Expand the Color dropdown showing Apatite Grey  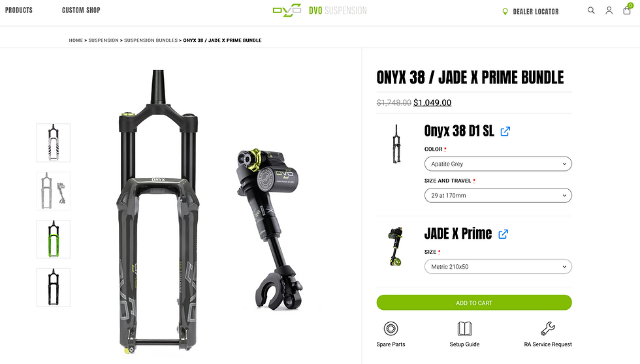click(498, 164)
